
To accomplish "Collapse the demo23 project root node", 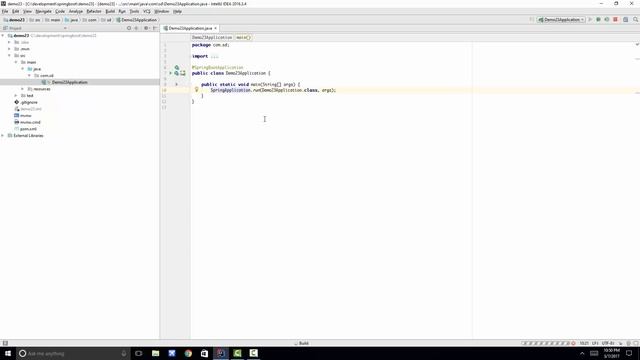I will click(3, 36).
